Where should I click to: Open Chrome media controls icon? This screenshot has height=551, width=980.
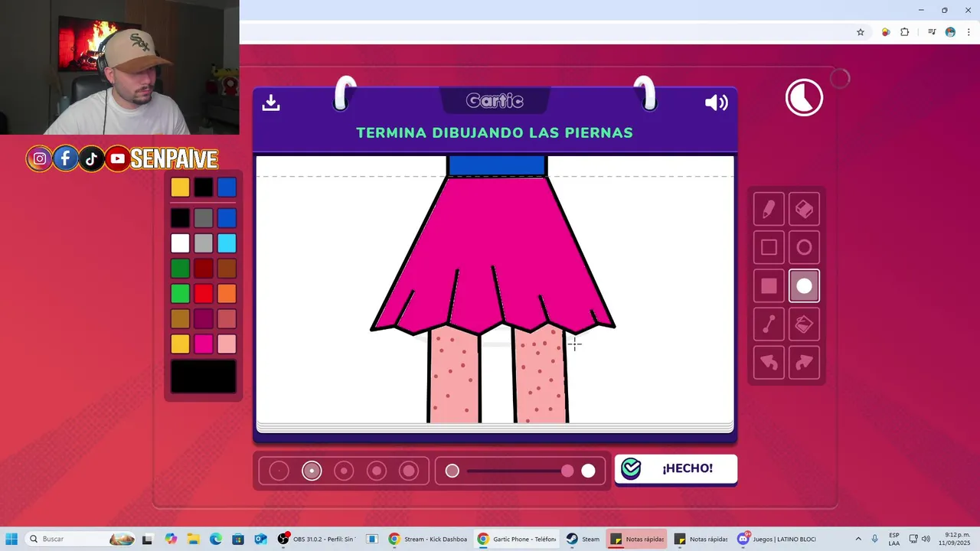tap(932, 32)
